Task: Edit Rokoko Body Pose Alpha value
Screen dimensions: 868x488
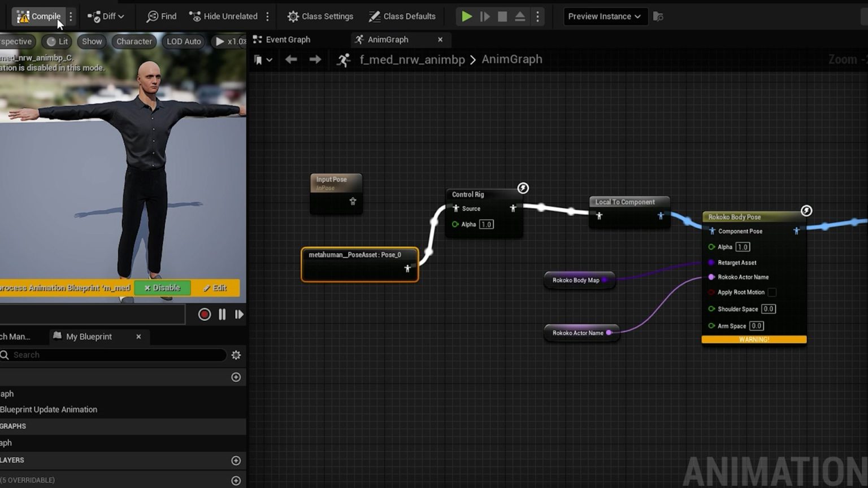Action: tap(743, 247)
